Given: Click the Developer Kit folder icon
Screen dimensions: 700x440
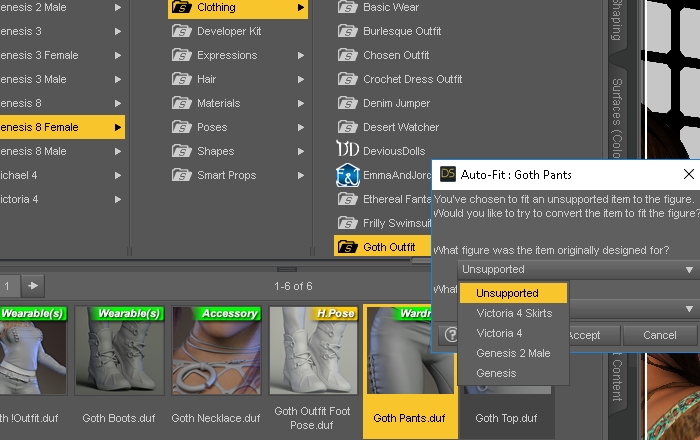Looking at the screenshot, I should [x=182, y=31].
